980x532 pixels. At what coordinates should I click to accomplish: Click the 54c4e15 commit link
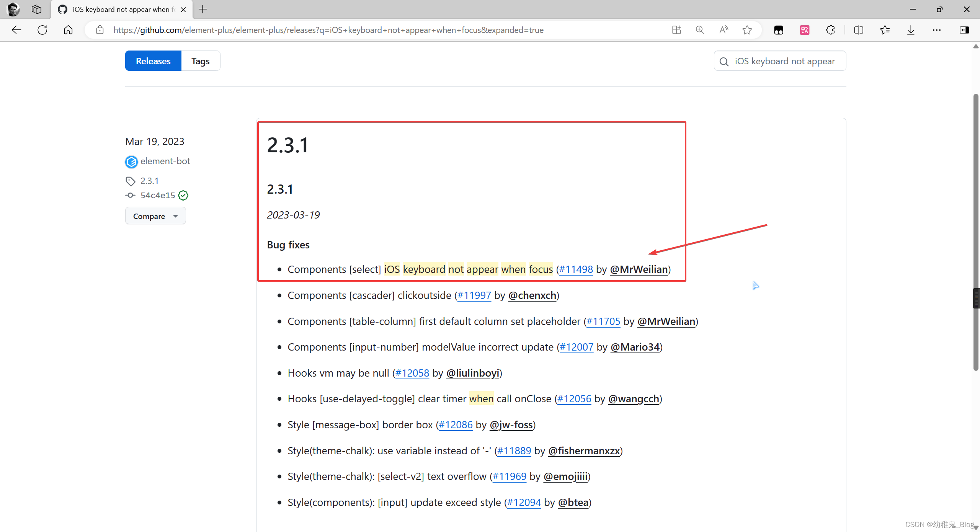coord(157,196)
